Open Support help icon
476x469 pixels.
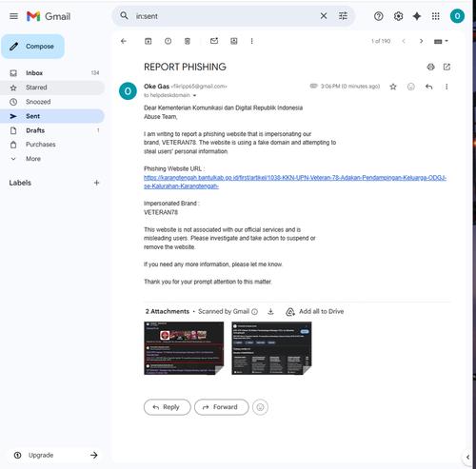click(378, 16)
